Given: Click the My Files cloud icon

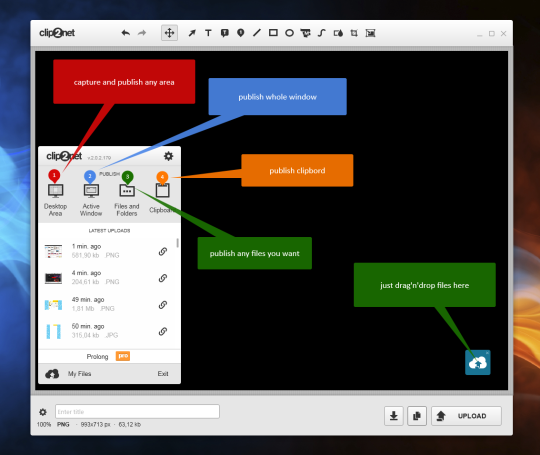Looking at the screenshot, I should click(52, 374).
